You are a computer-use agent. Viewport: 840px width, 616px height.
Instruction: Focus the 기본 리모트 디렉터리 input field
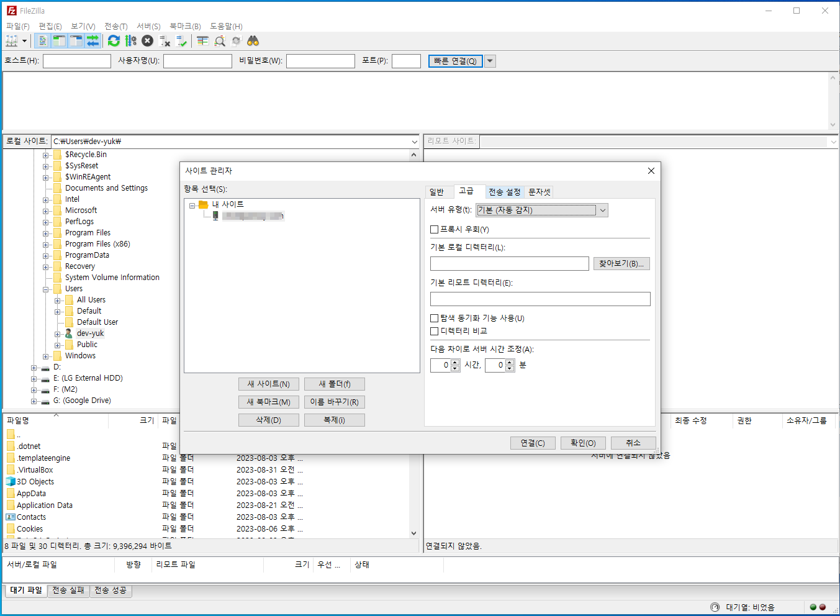pos(540,299)
